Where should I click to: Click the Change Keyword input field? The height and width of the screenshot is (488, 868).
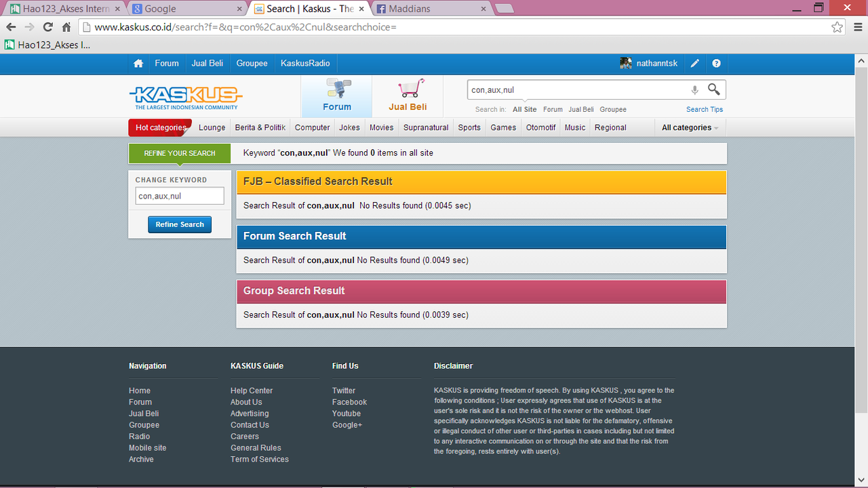[x=180, y=196]
